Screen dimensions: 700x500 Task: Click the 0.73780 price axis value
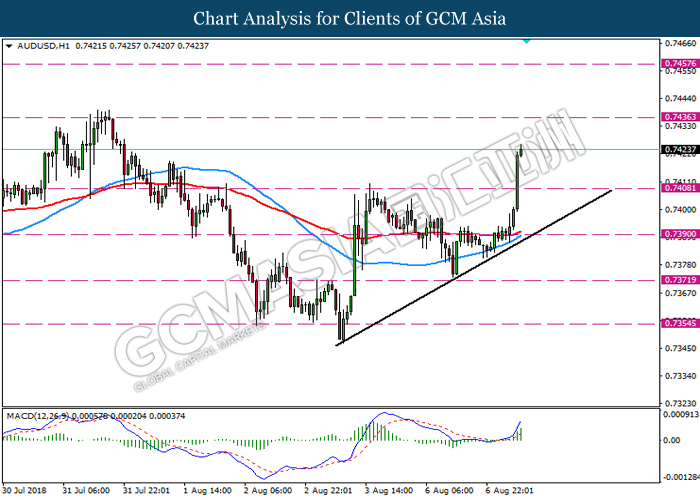coord(680,265)
